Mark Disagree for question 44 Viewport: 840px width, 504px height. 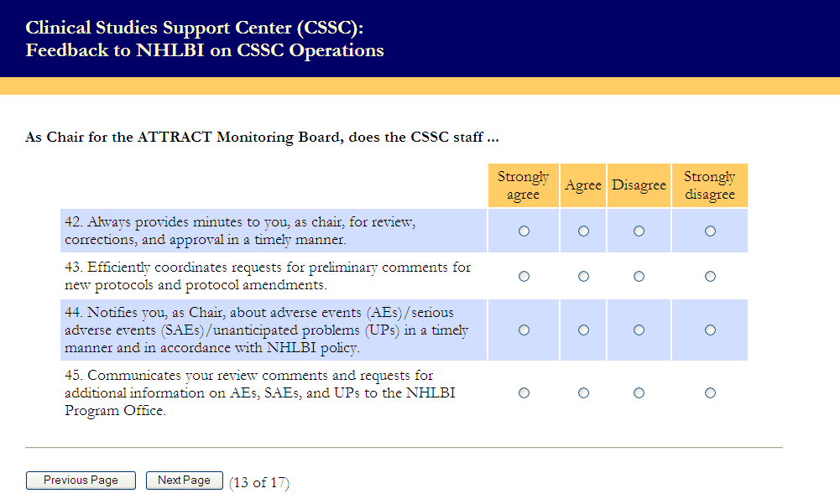tap(639, 330)
